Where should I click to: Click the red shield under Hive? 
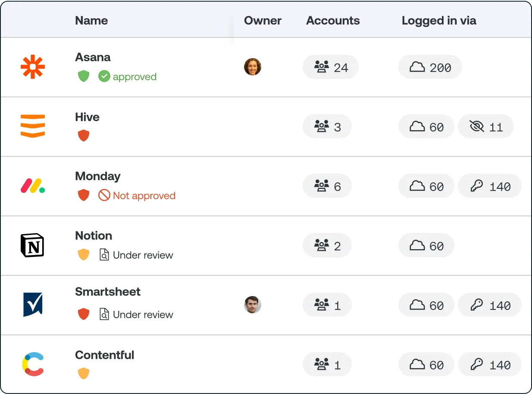84,136
